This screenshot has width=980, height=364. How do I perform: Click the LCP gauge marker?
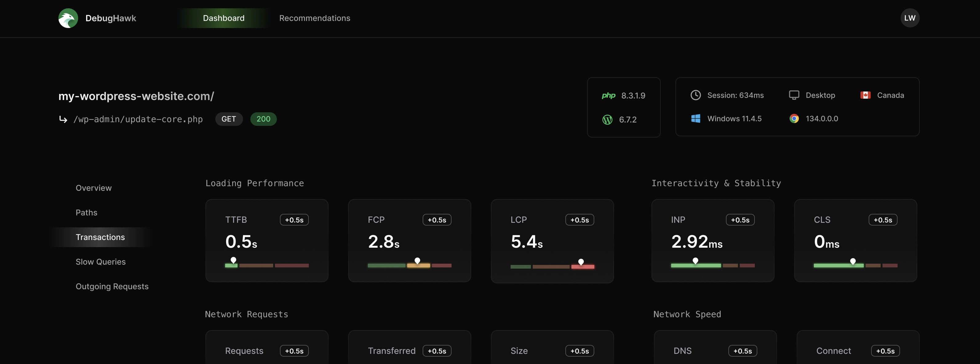pos(581,262)
